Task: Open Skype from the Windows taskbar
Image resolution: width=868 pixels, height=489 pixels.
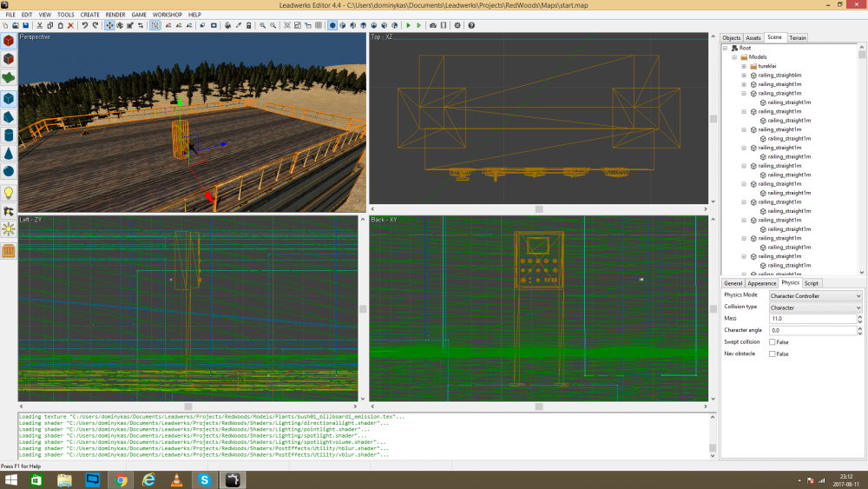Action: [204, 479]
